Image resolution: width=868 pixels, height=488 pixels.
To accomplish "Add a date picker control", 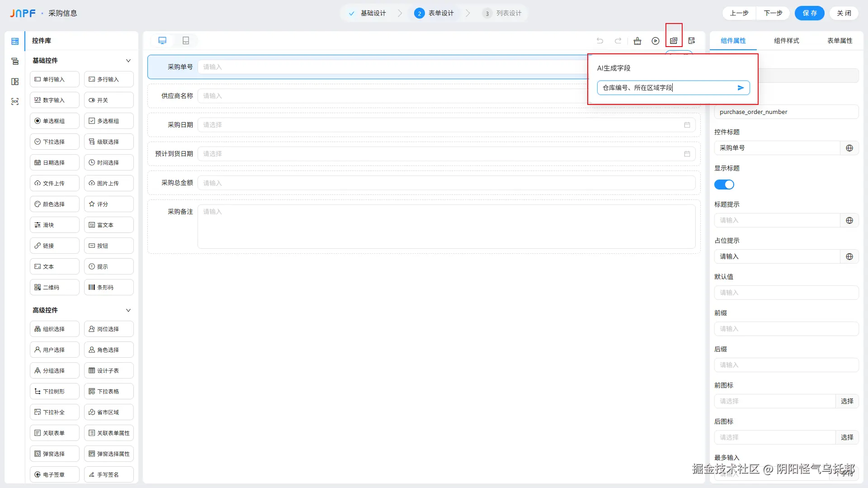I will click(55, 162).
